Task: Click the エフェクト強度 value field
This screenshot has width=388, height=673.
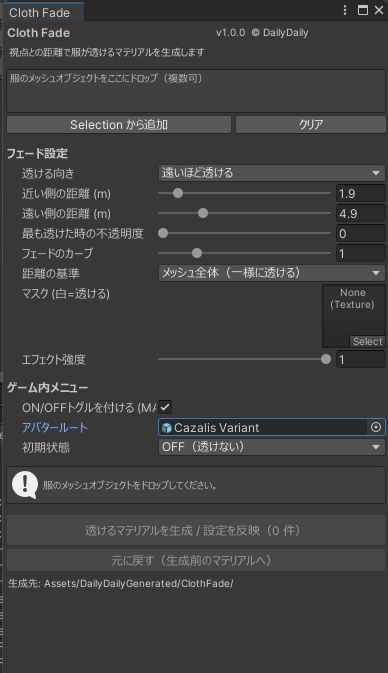Action: pyautogui.click(x=361, y=360)
